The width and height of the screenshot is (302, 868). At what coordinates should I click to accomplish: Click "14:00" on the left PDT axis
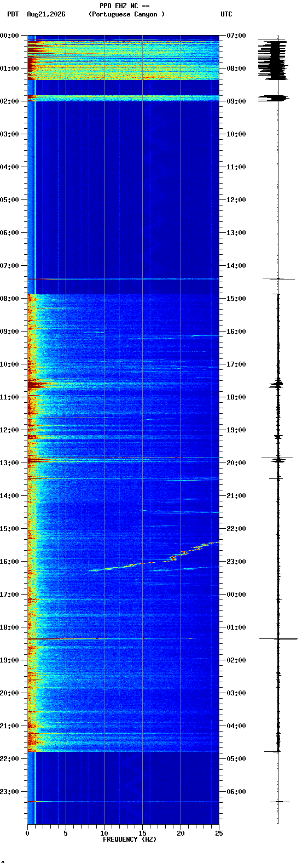click(9, 495)
